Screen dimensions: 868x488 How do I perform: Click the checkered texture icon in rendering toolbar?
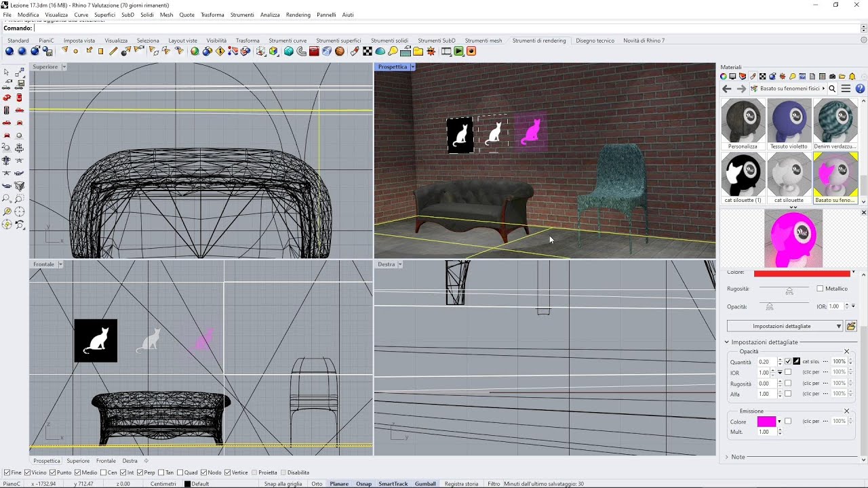pyautogui.click(x=368, y=52)
